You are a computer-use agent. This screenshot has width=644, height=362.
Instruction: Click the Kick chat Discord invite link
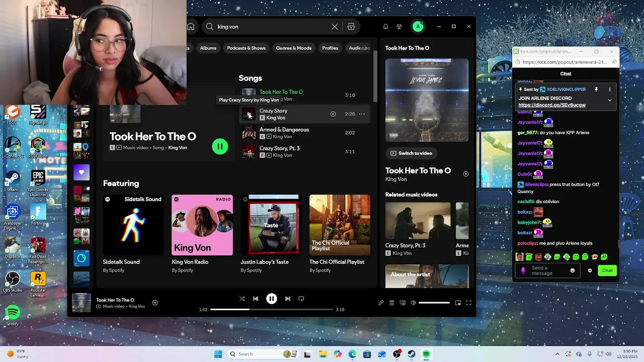pos(552,105)
